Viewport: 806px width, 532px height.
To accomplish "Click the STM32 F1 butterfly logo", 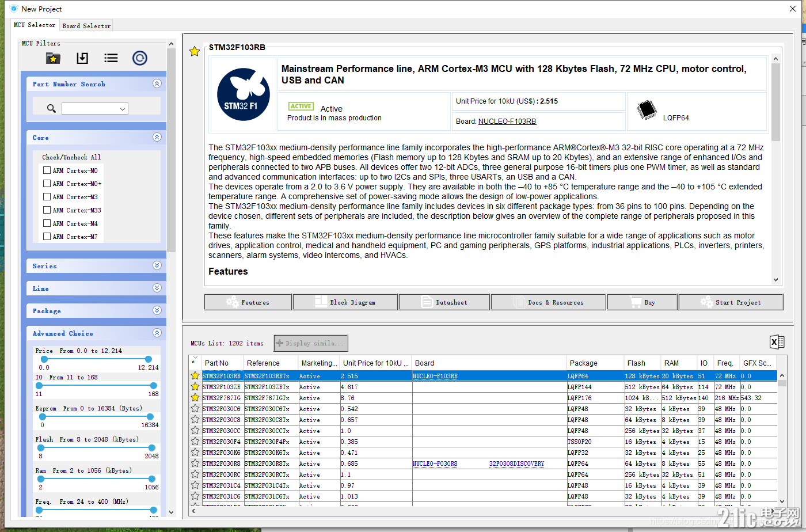I will [244, 94].
